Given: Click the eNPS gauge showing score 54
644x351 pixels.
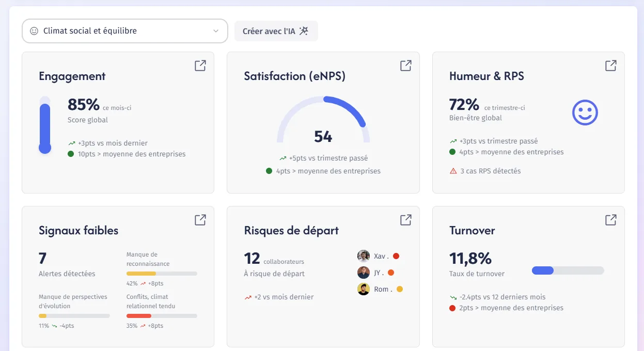Looking at the screenshot, I should (x=323, y=119).
